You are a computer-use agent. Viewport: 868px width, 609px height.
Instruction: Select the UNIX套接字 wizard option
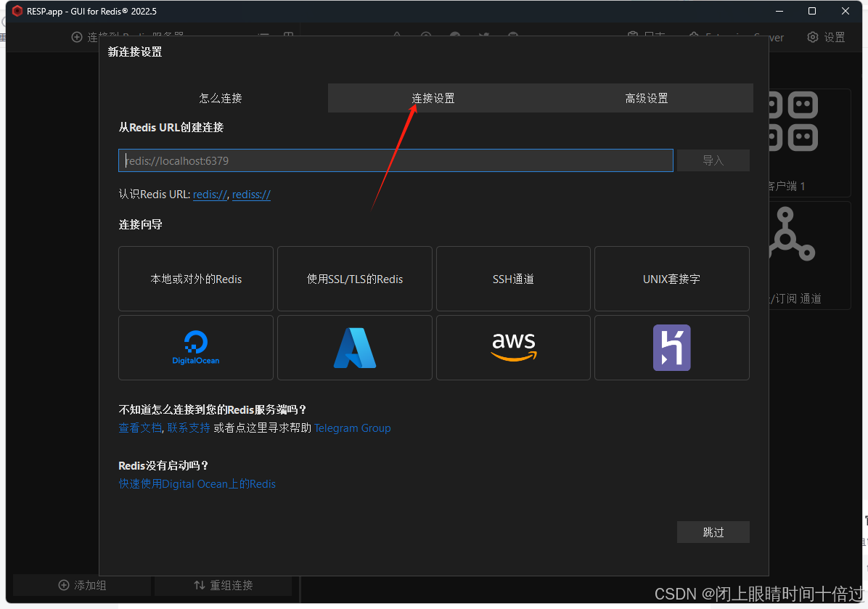[x=671, y=279]
